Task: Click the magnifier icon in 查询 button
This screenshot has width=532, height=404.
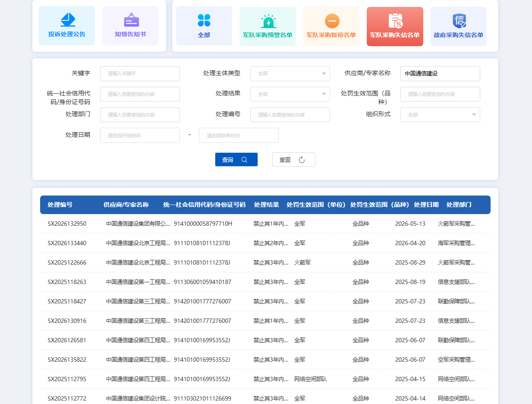Action: (244, 160)
